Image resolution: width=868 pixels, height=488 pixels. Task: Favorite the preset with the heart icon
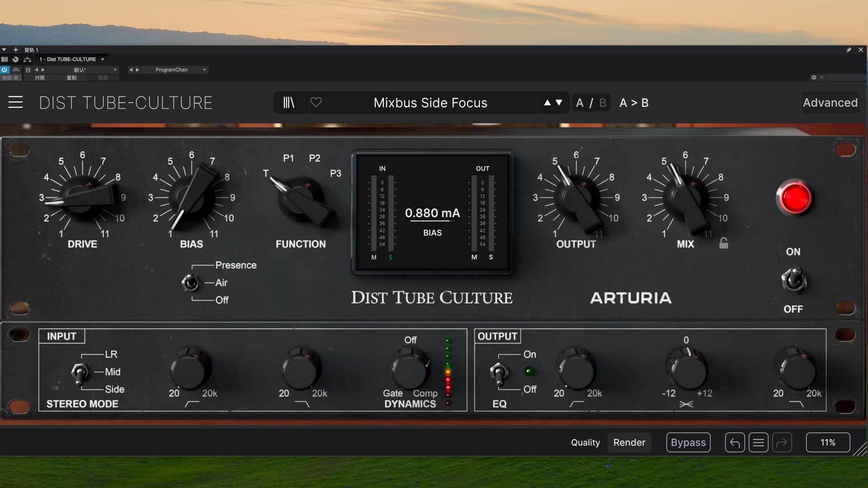tap(316, 103)
